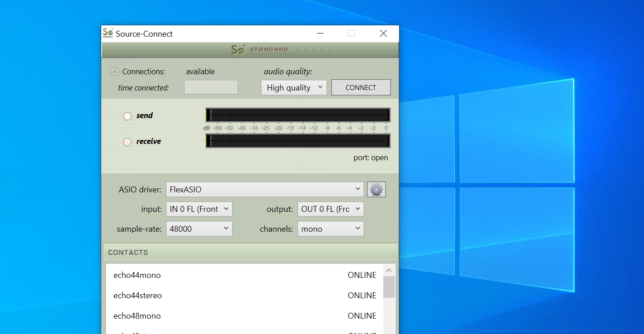Select the echo48mono contact
644x334 pixels.
point(137,316)
